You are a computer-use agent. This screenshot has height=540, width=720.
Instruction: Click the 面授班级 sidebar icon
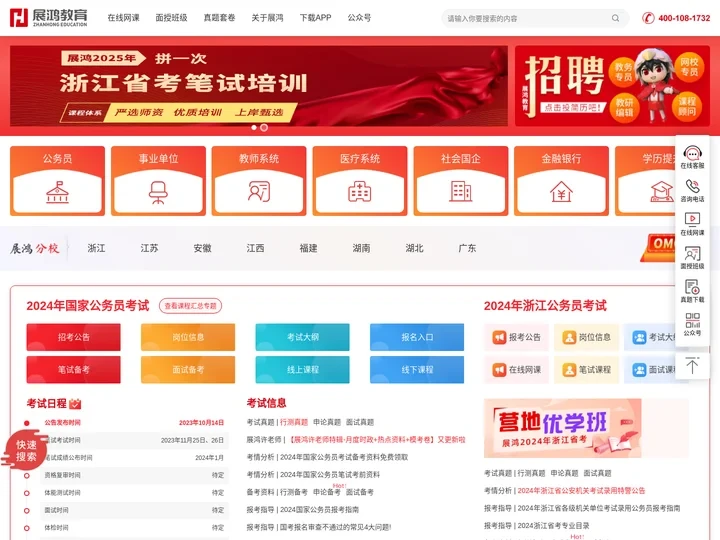pyautogui.click(x=692, y=253)
